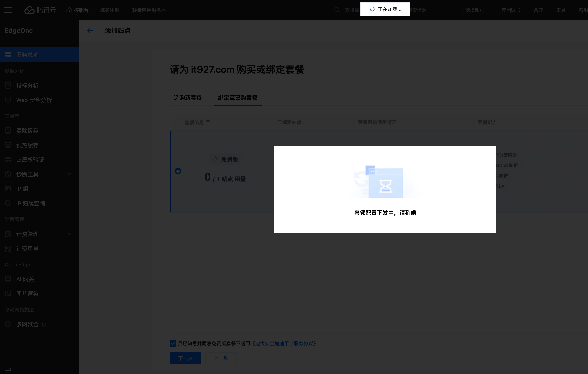Click the hourglass illustration in dialog

(x=385, y=181)
